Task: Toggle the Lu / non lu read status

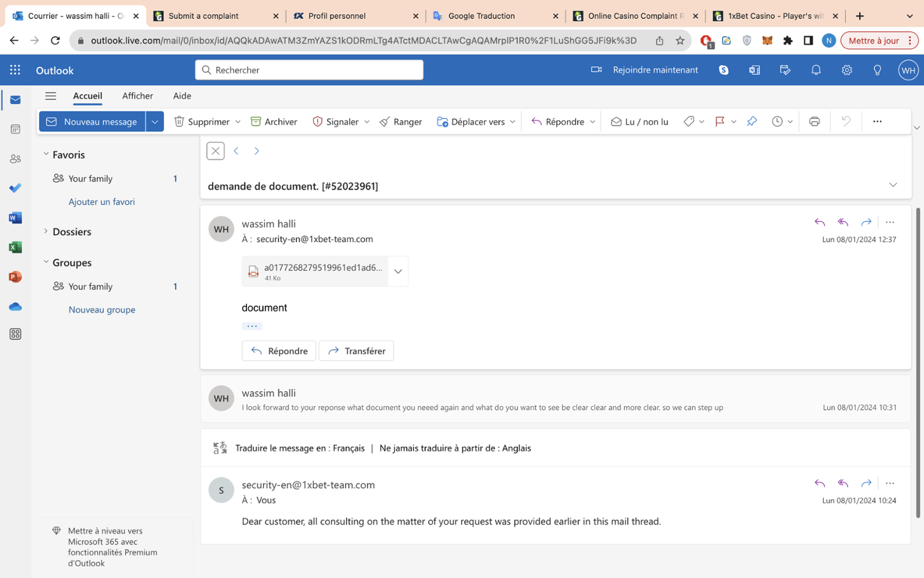Action: (x=639, y=121)
